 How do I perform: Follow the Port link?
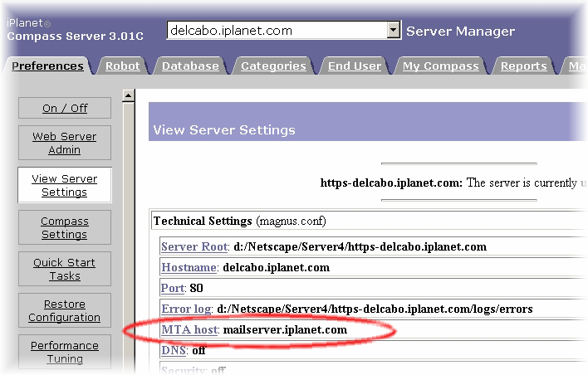coord(173,288)
